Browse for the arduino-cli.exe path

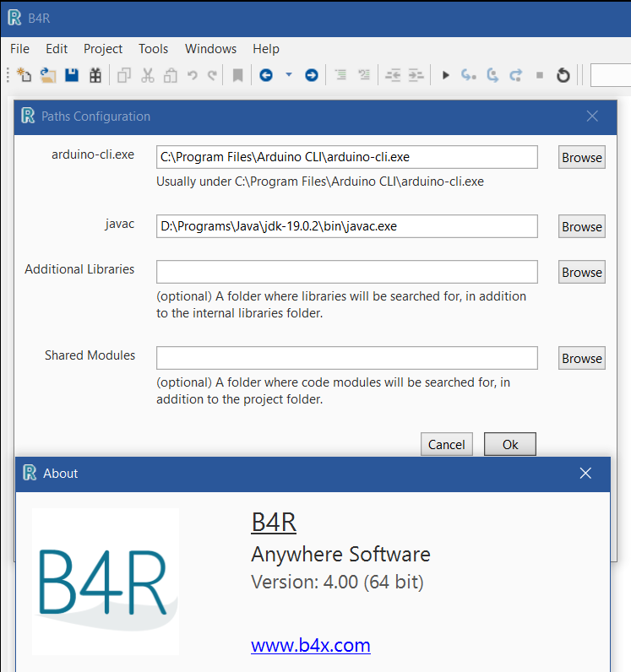point(582,157)
